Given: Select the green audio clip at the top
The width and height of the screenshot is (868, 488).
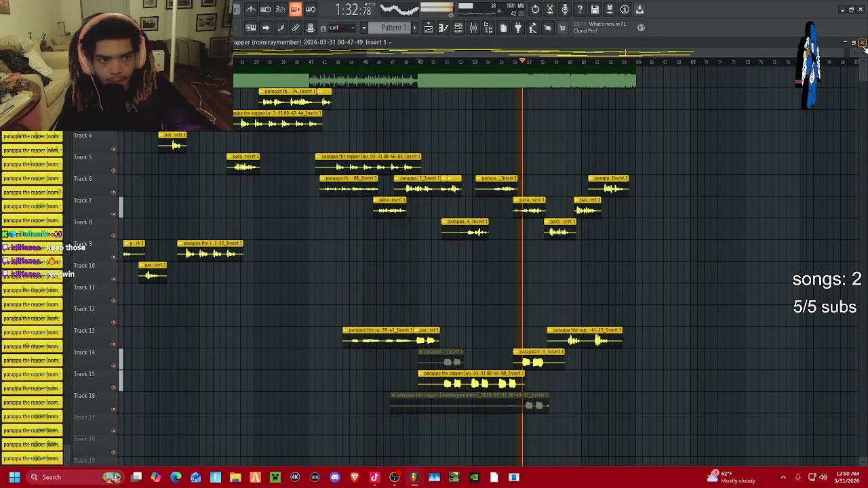Looking at the screenshot, I should 434,81.
